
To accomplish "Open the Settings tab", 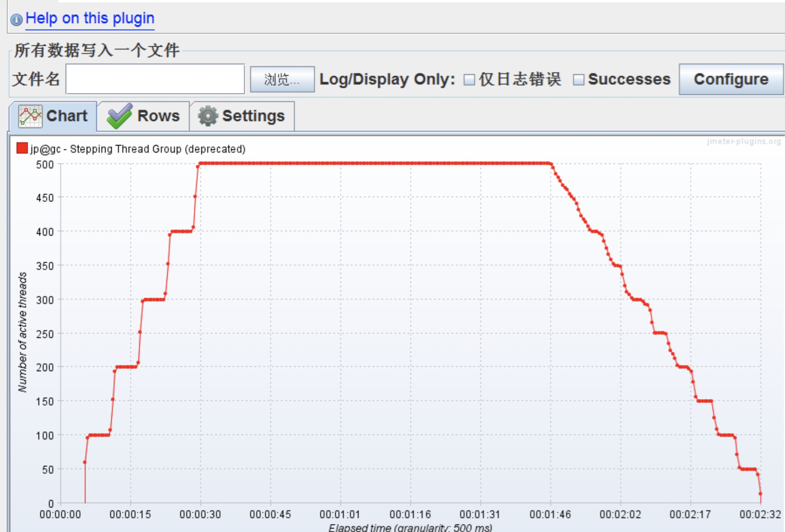I will (x=253, y=116).
